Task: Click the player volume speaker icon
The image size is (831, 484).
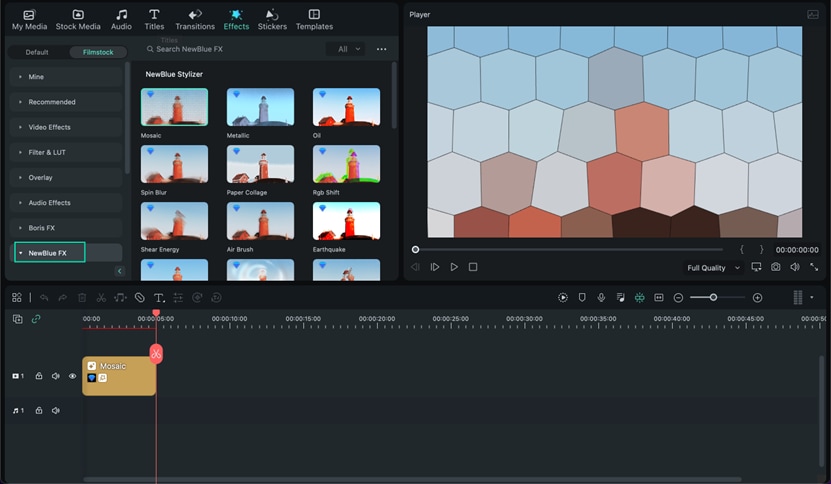Action: click(795, 267)
